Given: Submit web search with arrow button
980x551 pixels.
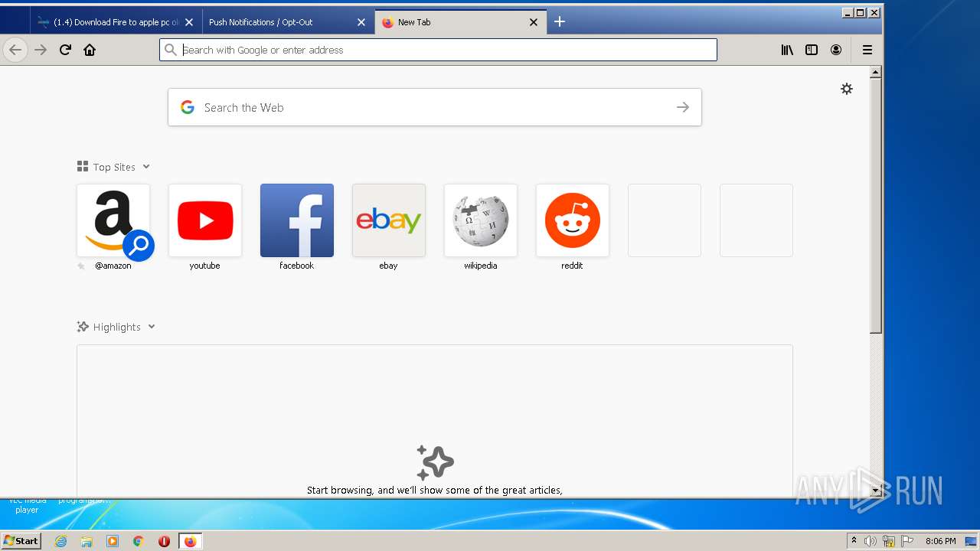Looking at the screenshot, I should click(683, 107).
